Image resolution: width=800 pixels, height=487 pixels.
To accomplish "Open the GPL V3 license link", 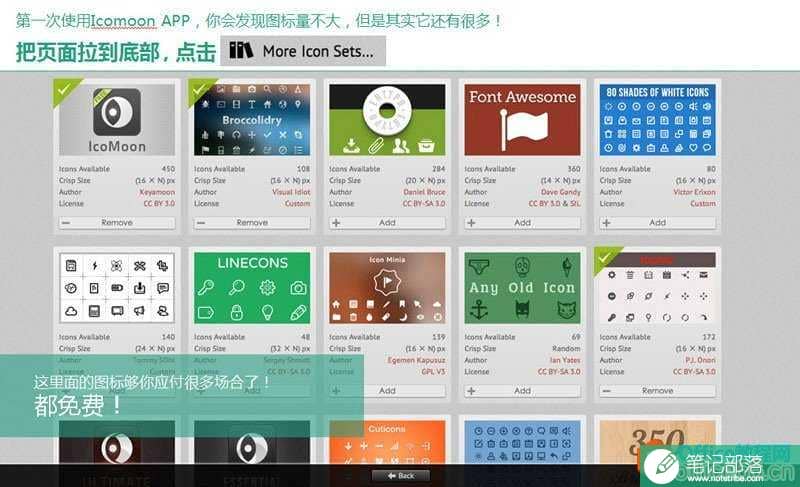I will (434, 372).
